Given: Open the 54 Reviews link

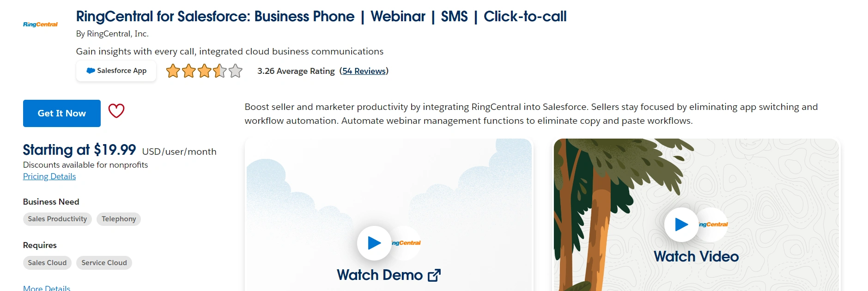Looking at the screenshot, I should click(364, 71).
